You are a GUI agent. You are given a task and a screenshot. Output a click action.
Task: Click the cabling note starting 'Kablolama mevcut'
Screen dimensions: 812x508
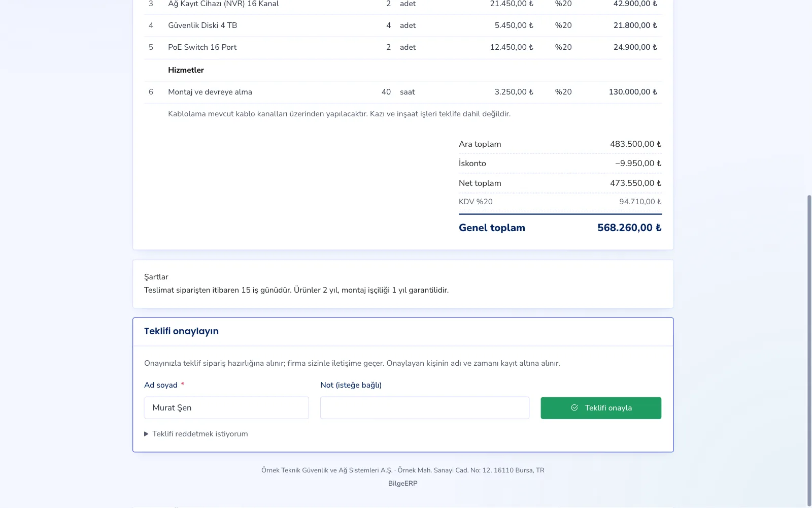click(x=339, y=114)
